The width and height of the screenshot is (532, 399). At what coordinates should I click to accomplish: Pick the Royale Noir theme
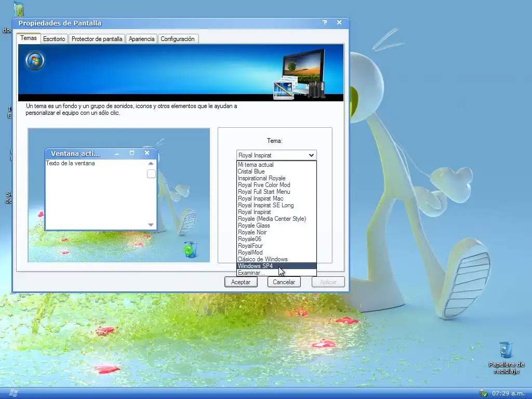pyautogui.click(x=276, y=232)
